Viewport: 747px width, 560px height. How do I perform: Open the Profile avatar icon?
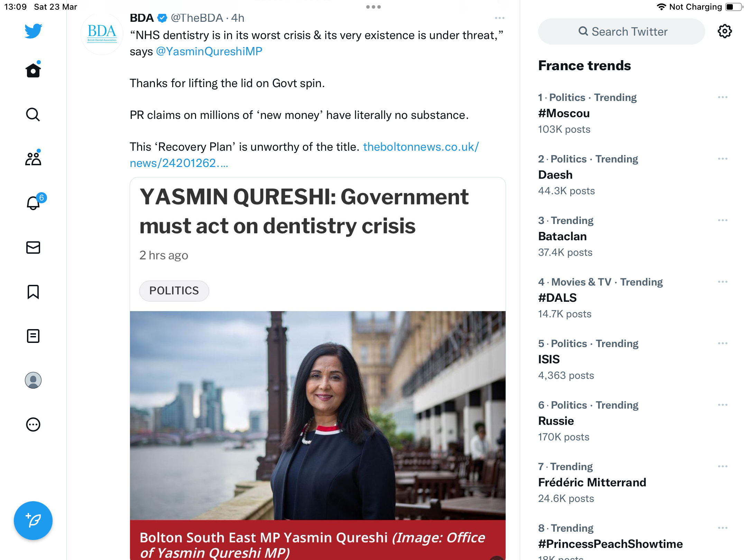[33, 380]
